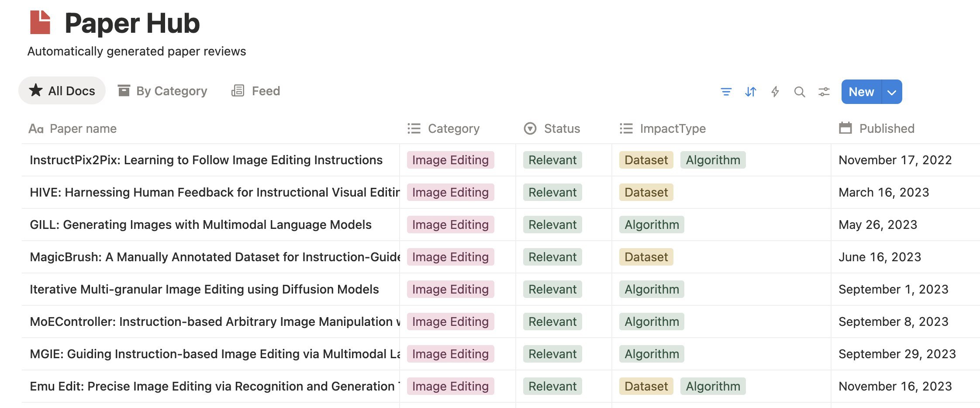Click the ImpactType column header
980x408 pixels.
point(673,128)
